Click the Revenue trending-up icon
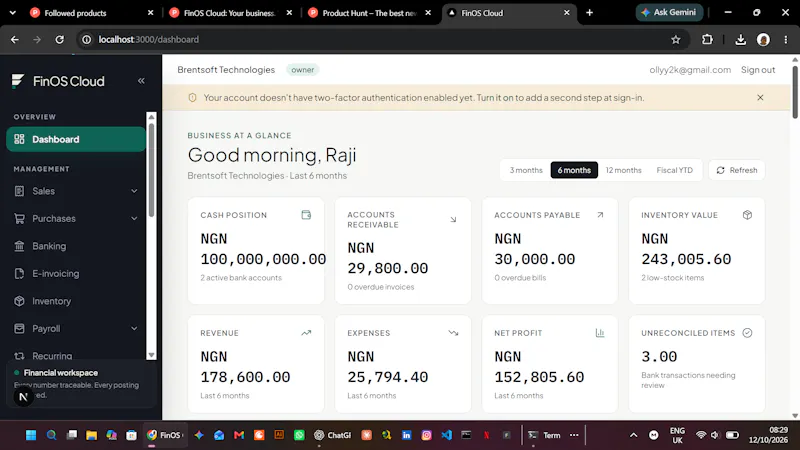Screen dimensions: 800x450 click(x=306, y=333)
